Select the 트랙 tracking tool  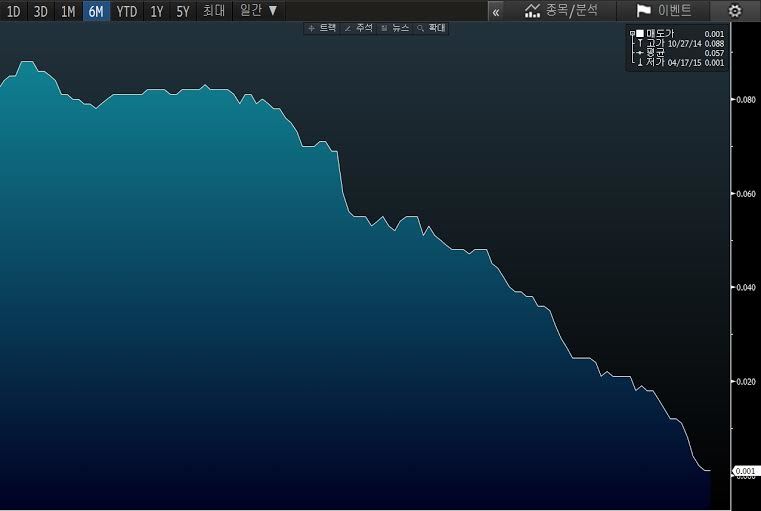click(322, 28)
